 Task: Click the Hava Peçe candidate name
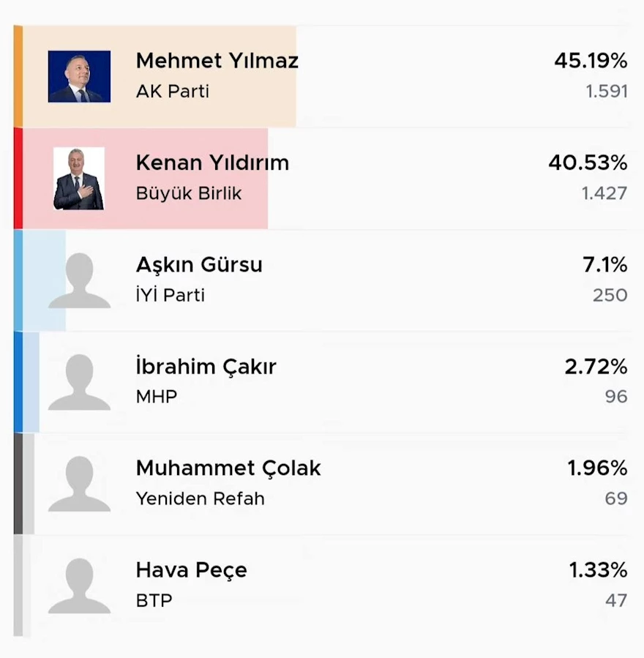click(191, 570)
